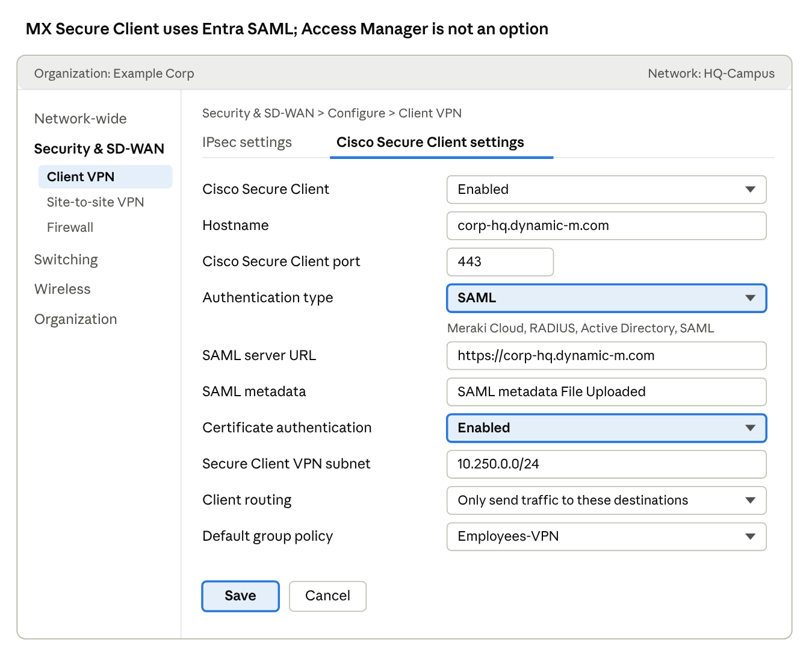Click the 'Cisco Secure Client' field label
Image resolution: width=809 pixels, height=672 pixels.
coord(265,189)
